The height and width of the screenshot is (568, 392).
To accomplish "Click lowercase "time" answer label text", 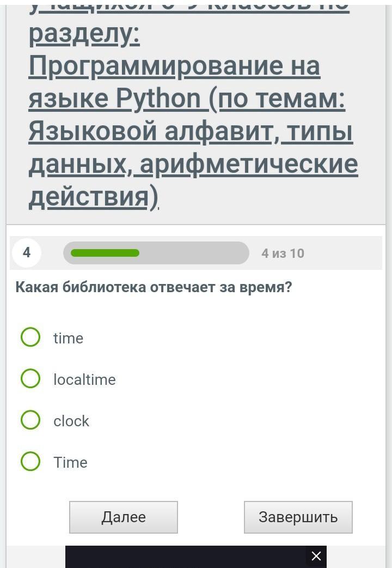I will (68, 338).
